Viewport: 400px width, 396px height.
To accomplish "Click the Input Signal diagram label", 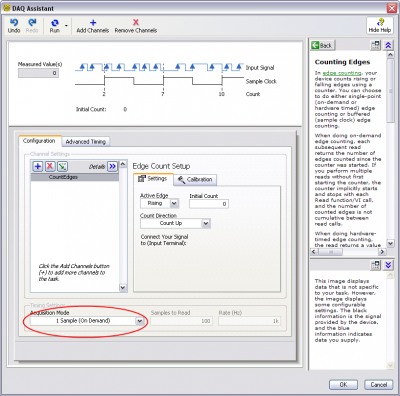I will 260,68.
